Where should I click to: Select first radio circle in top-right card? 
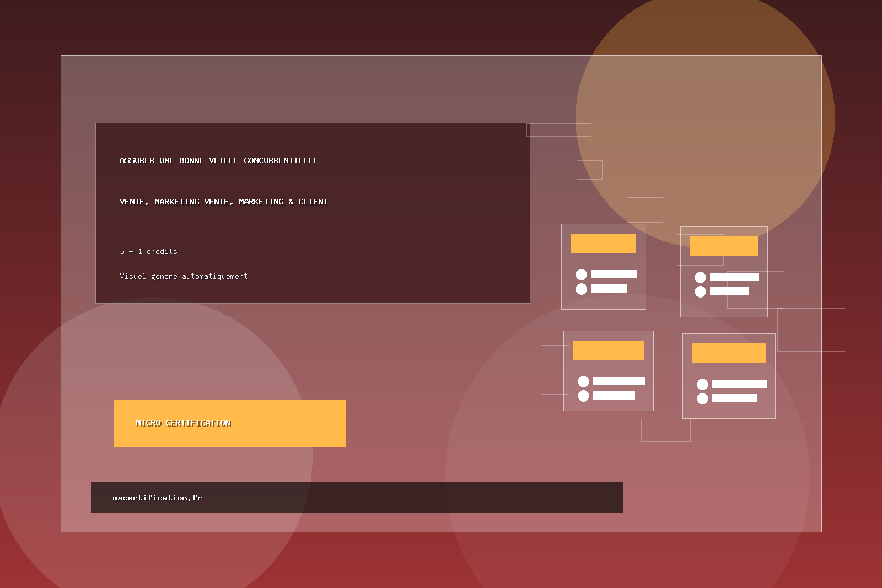700,277
